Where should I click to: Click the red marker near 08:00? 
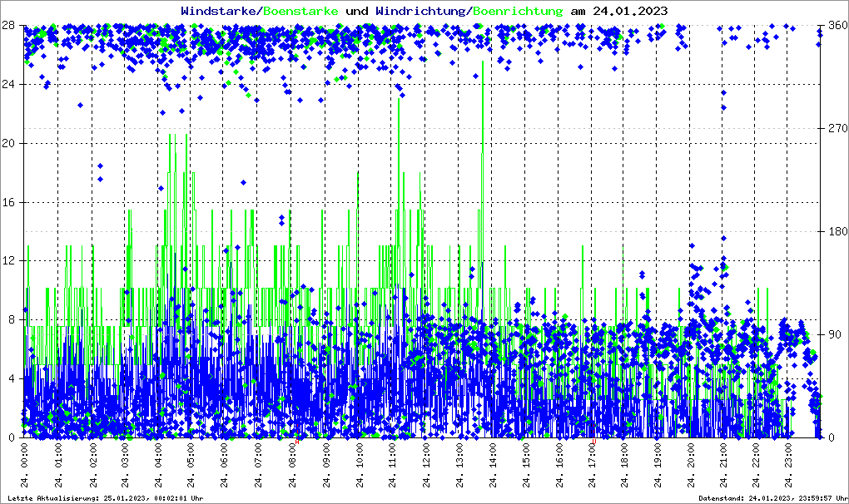[x=296, y=442]
